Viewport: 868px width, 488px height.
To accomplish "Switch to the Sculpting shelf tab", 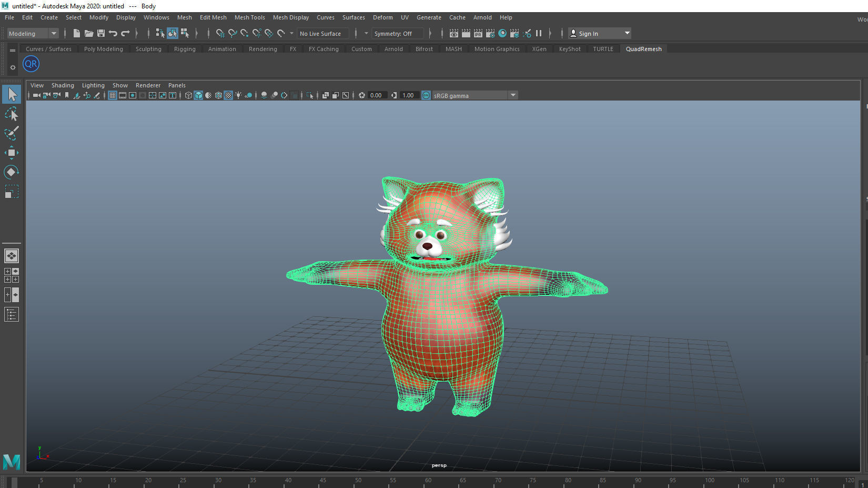I will click(148, 49).
